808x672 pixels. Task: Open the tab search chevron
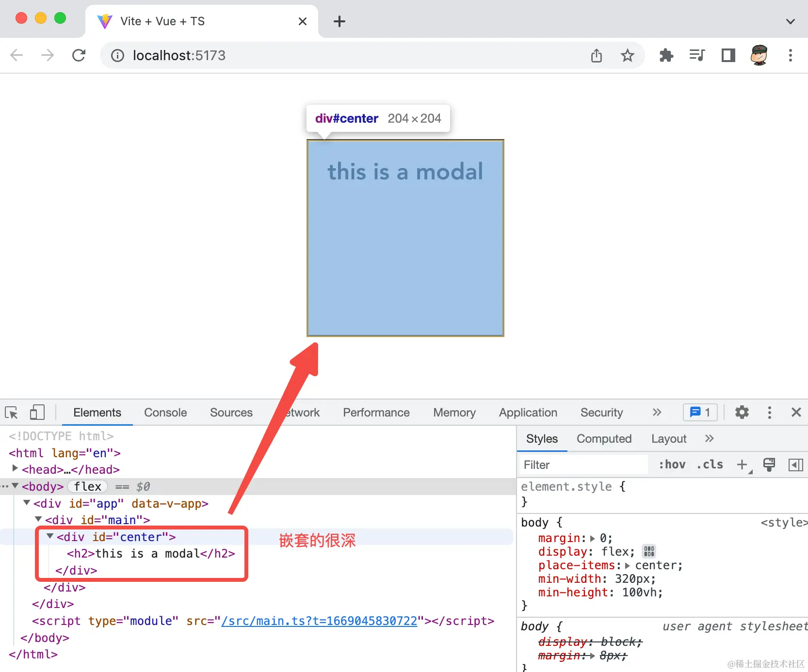pos(791,21)
